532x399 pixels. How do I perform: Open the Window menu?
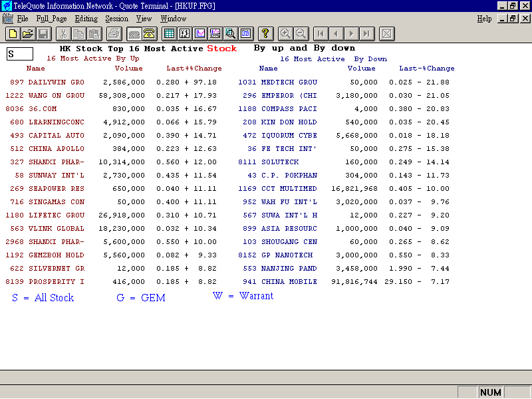[x=174, y=19]
